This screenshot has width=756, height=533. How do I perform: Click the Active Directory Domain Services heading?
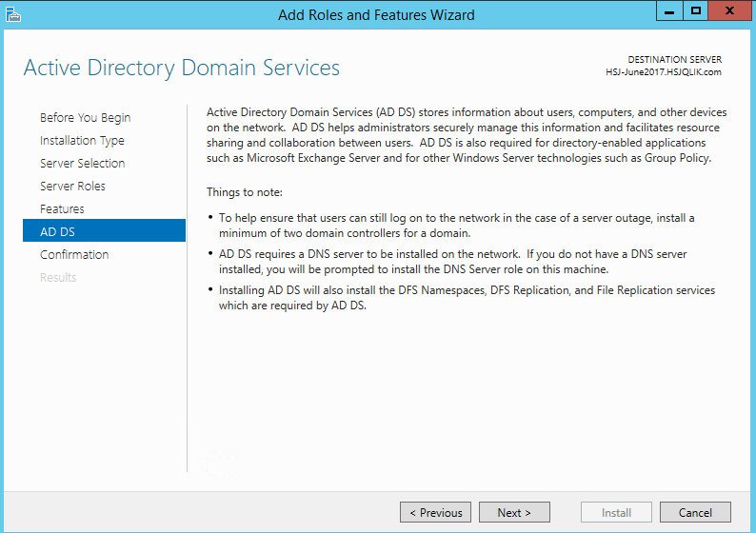click(x=182, y=68)
